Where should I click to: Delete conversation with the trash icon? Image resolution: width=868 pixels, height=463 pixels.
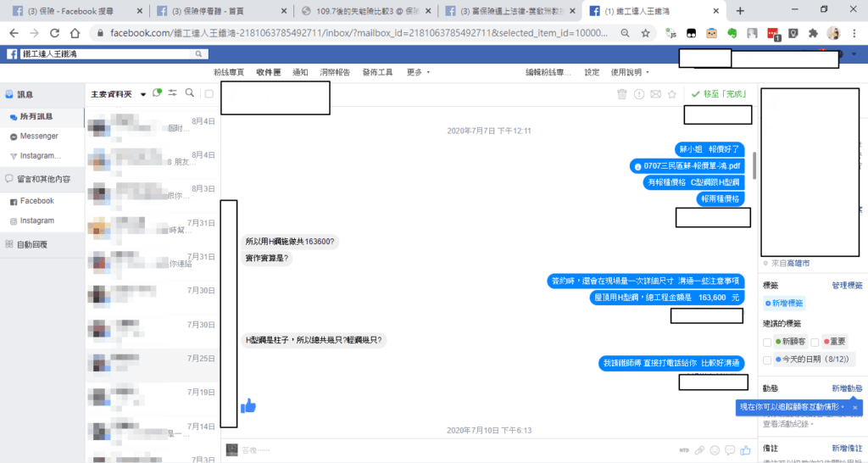coord(622,94)
